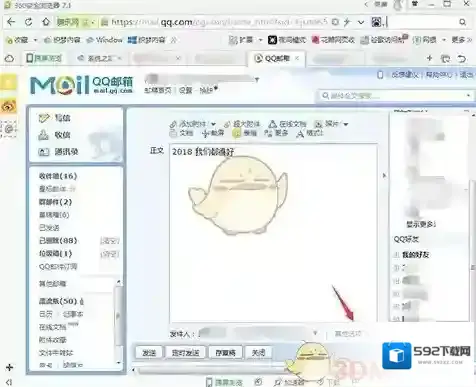Click the lightning speed-mode icon in address bar
The height and width of the screenshot is (387, 476).
(x=347, y=22)
